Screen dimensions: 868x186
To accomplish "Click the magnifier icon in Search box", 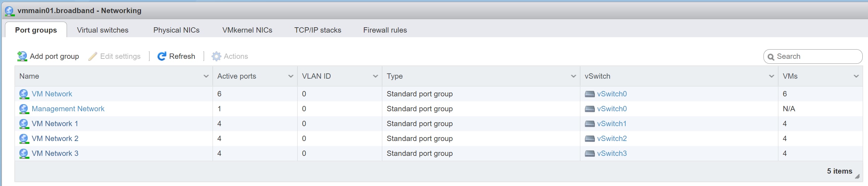I will [771, 57].
